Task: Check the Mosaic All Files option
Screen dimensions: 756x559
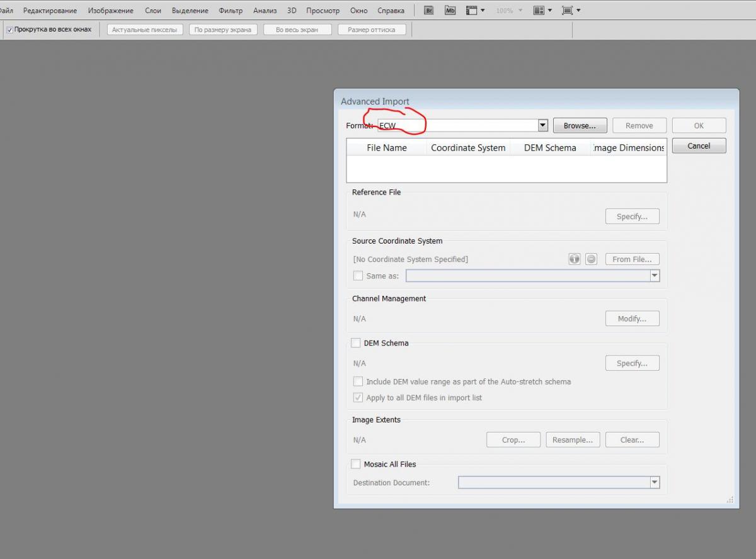Action: 356,464
